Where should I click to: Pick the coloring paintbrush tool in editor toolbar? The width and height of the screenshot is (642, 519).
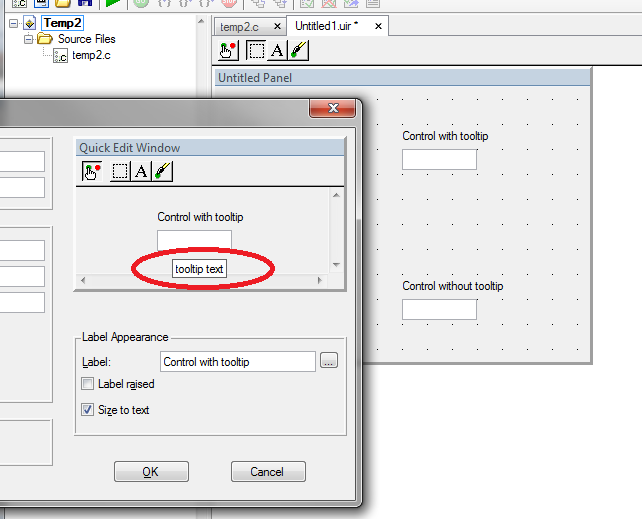pyautogui.click(x=298, y=51)
